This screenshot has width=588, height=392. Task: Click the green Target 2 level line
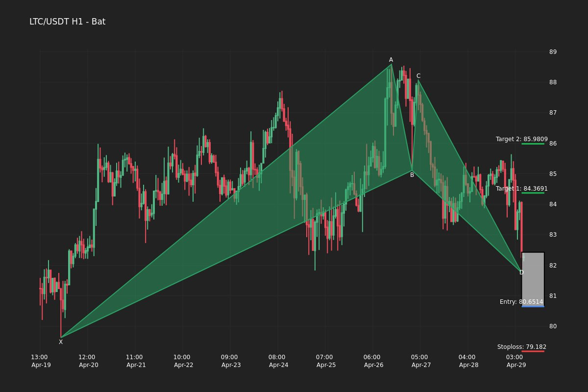pyautogui.click(x=533, y=144)
